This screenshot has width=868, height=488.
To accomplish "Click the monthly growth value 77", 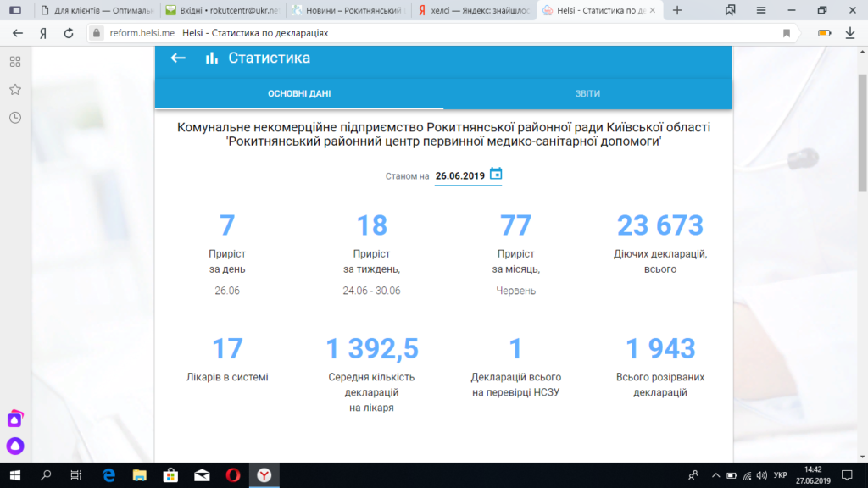I will (515, 225).
